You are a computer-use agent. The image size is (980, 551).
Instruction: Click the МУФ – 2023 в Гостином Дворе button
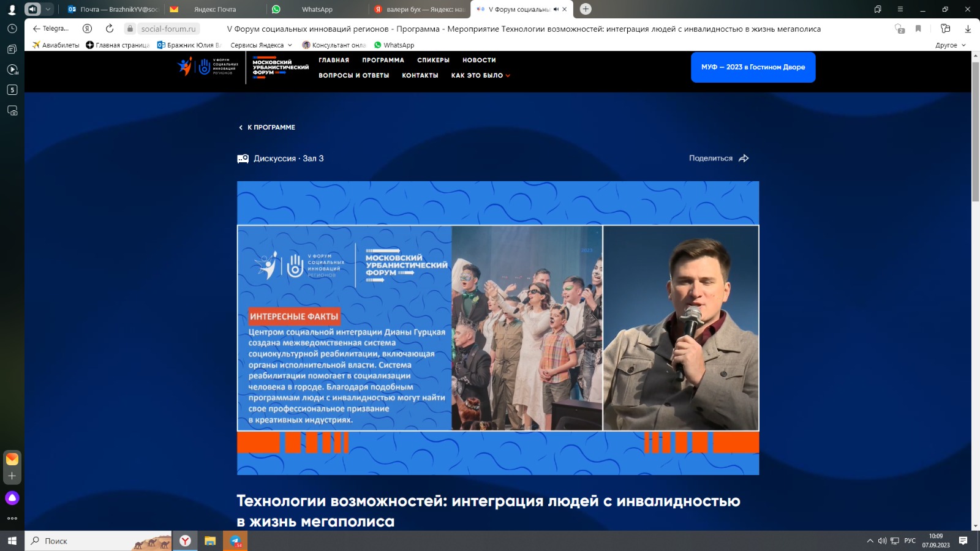tap(753, 67)
